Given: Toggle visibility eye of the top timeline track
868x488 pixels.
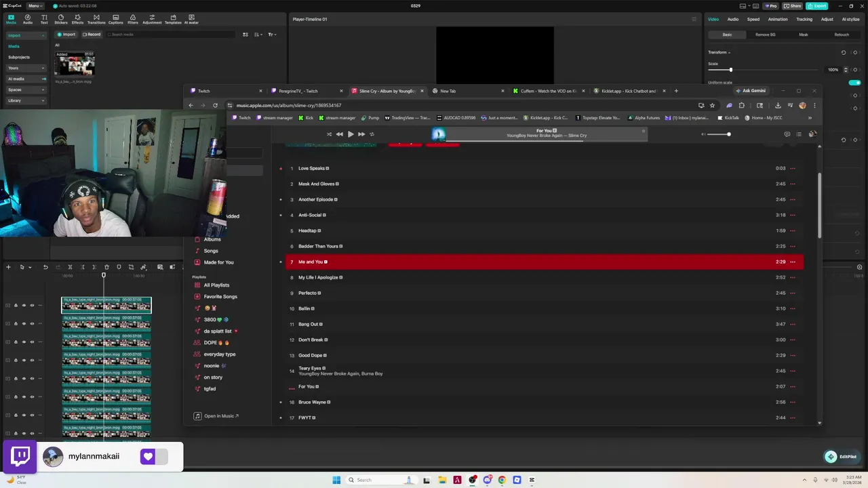Looking at the screenshot, I should 24,305.
